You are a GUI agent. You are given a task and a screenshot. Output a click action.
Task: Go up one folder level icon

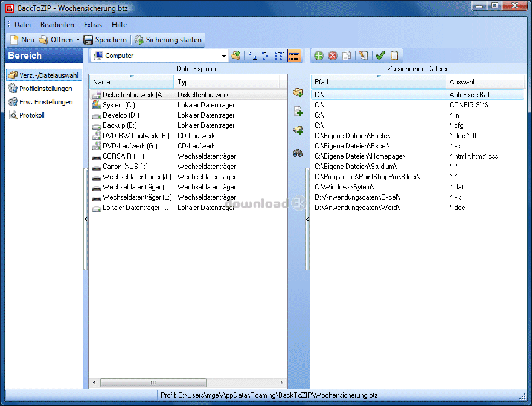(236, 56)
